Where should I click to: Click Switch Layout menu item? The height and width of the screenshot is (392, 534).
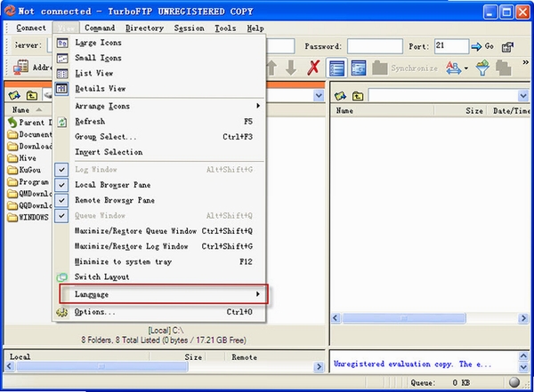click(159, 277)
